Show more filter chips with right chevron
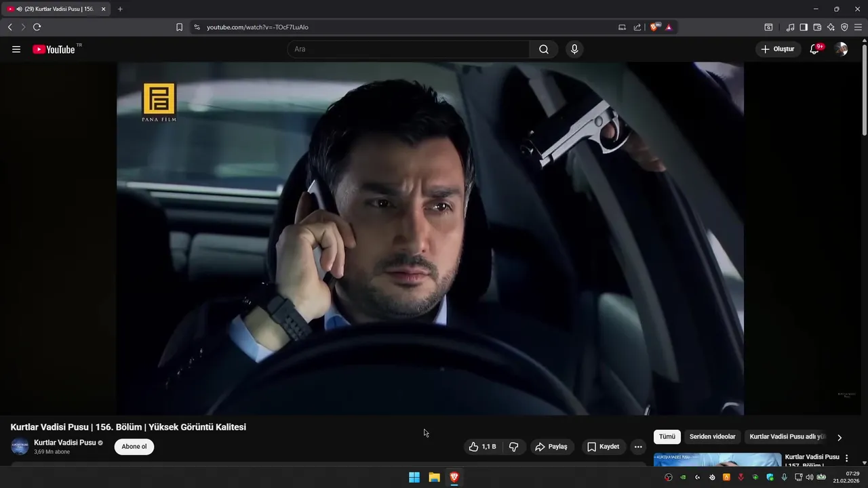868x488 pixels. (840, 437)
